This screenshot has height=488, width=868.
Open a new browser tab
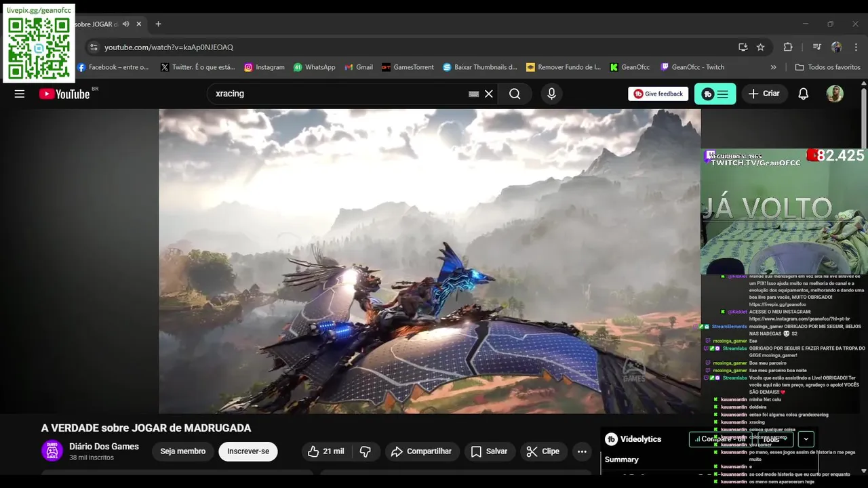[x=158, y=24]
